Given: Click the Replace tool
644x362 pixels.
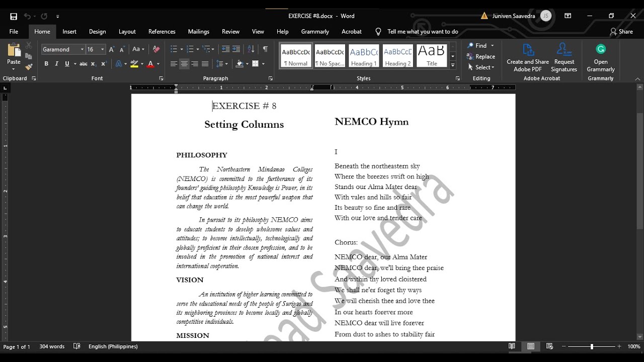Looking at the screenshot, I should pyautogui.click(x=481, y=56).
